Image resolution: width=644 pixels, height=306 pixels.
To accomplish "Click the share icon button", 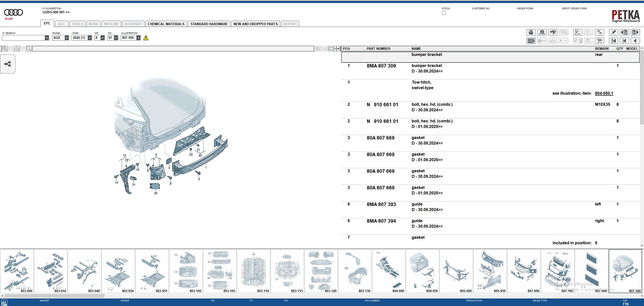I will [x=8, y=64].
